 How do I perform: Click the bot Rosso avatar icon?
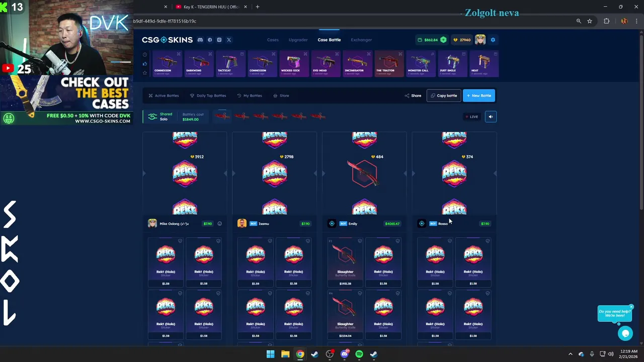click(422, 224)
